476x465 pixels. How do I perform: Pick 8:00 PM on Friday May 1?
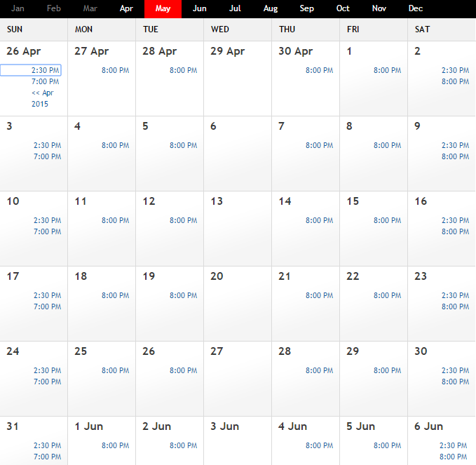[x=388, y=70]
